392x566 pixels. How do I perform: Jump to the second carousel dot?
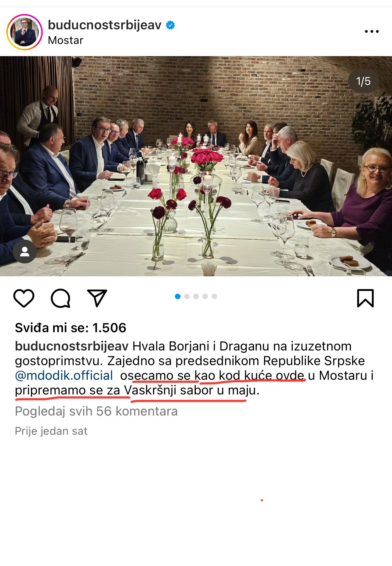pyautogui.click(x=187, y=296)
